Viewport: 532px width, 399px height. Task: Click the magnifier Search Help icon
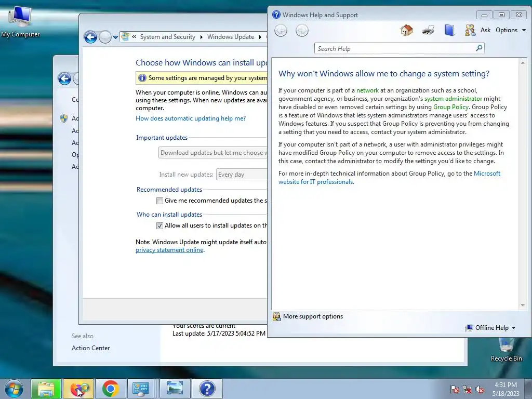(x=479, y=48)
